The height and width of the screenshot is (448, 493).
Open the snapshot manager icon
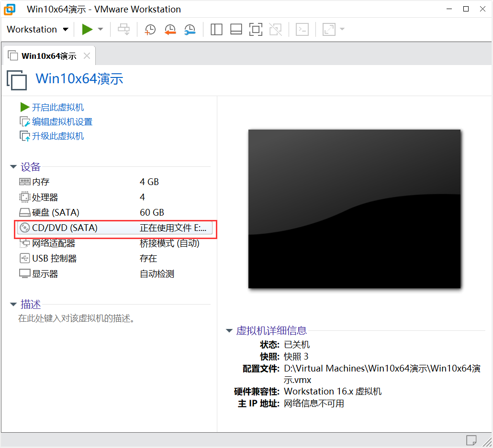pyautogui.click(x=190, y=30)
